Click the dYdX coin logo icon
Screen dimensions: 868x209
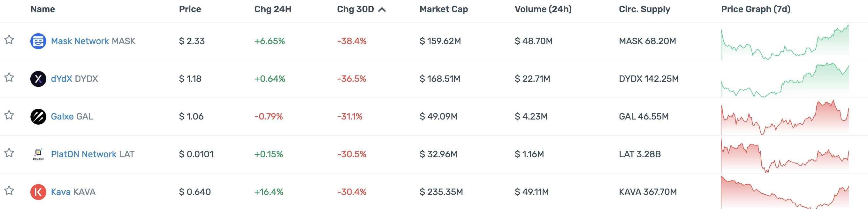(x=38, y=79)
